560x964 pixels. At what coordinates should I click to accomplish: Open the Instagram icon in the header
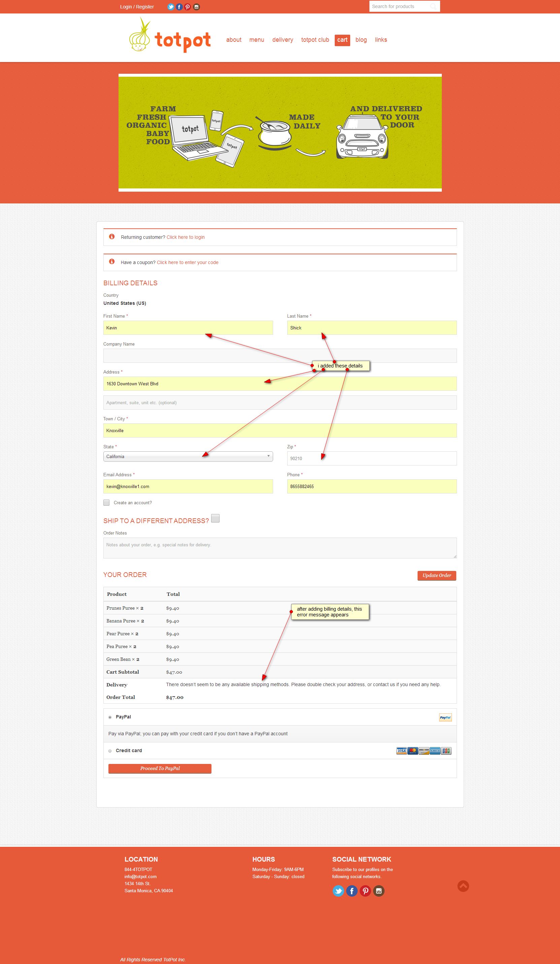pyautogui.click(x=196, y=7)
